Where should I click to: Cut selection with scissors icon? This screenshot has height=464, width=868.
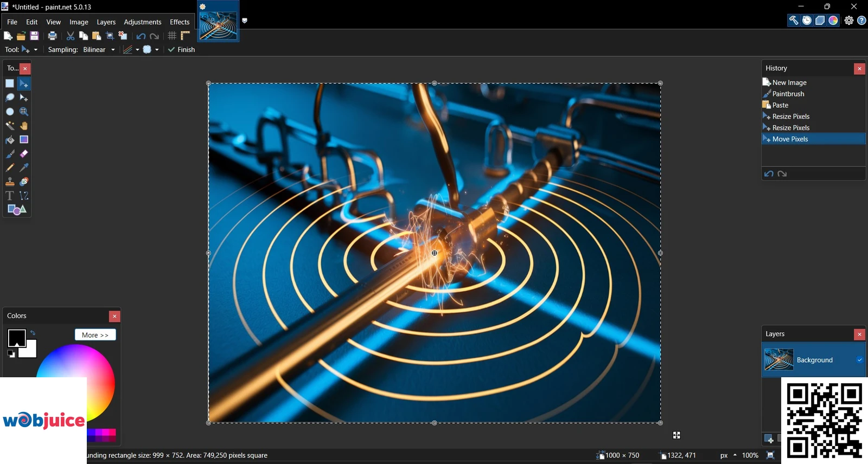coord(71,36)
